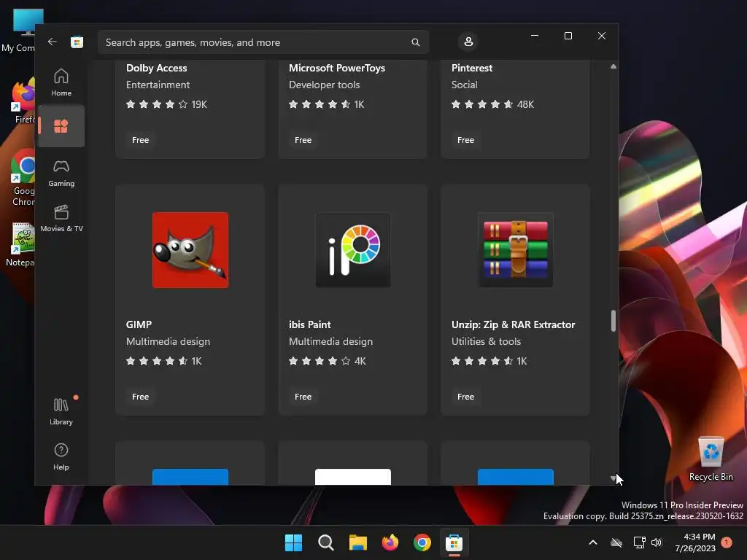Open the Library in the sidebar
Viewport: 747px width, 560px height.
click(x=61, y=411)
